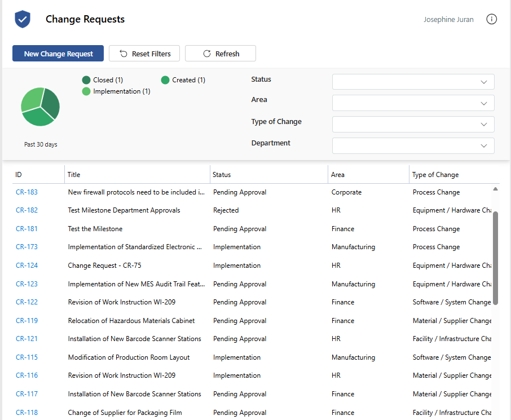This screenshot has width=511, height=420.
Task: Open the Status filter dropdown
Action: (x=413, y=82)
